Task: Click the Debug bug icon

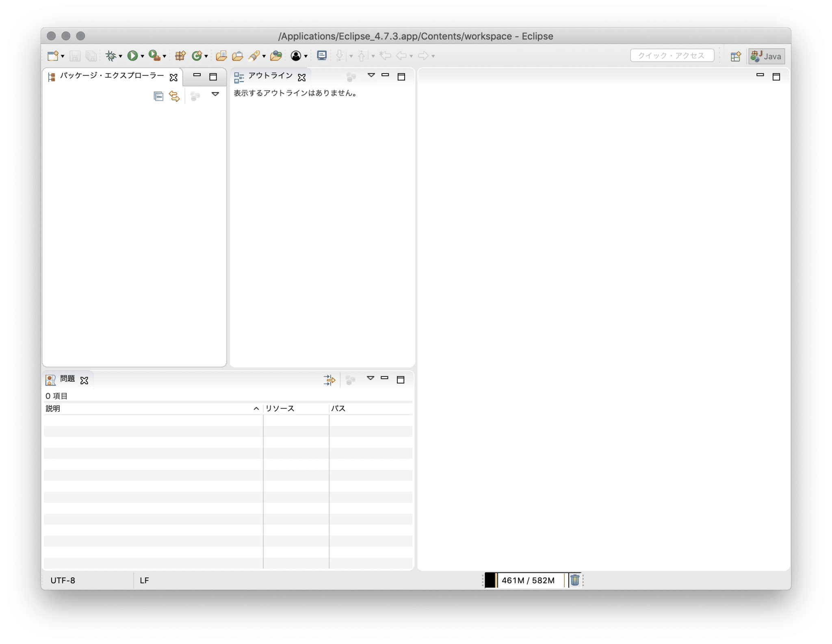Action: 110,56
